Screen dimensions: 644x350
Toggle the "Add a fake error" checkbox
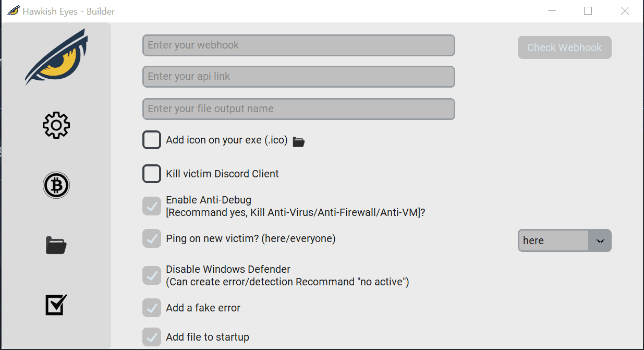152,308
